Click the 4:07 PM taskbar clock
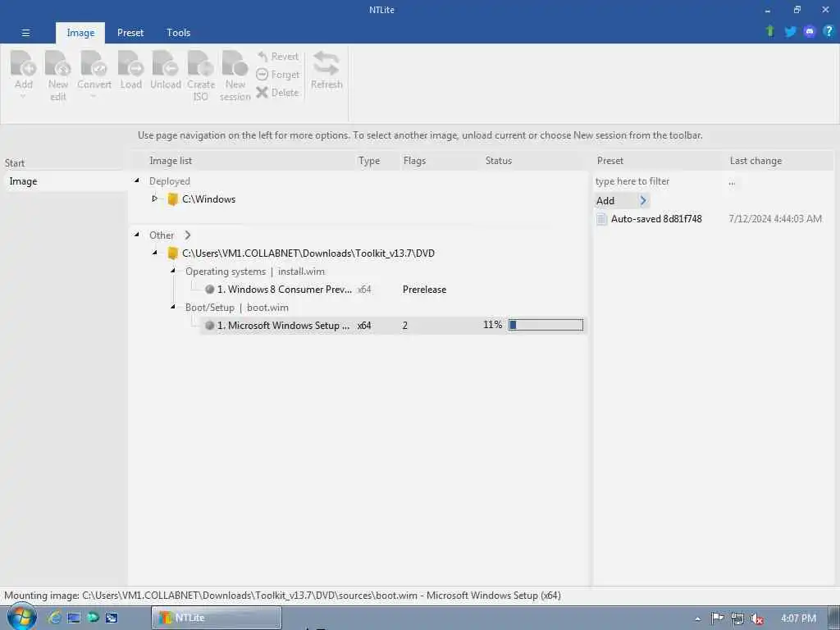The width and height of the screenshot is (840, 630). coord(798,619)
